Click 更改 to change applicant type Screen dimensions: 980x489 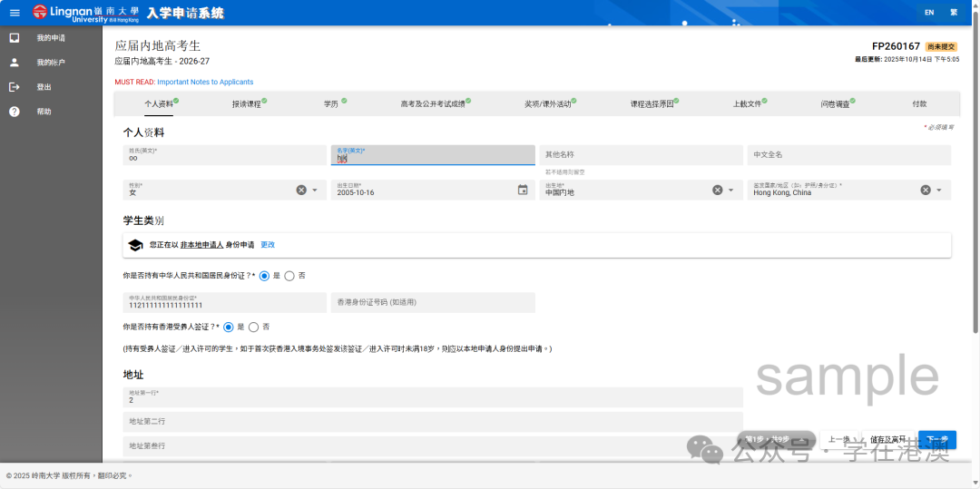click(268, 245)
